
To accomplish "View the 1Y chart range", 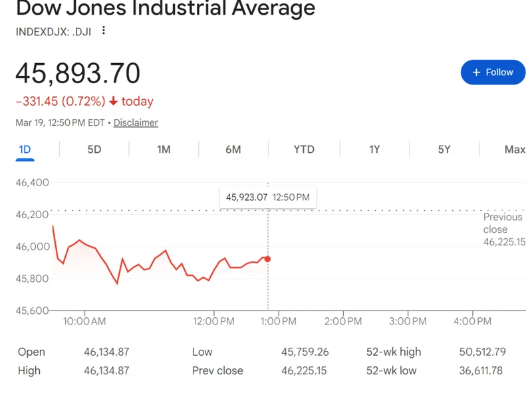I will 374,150.
